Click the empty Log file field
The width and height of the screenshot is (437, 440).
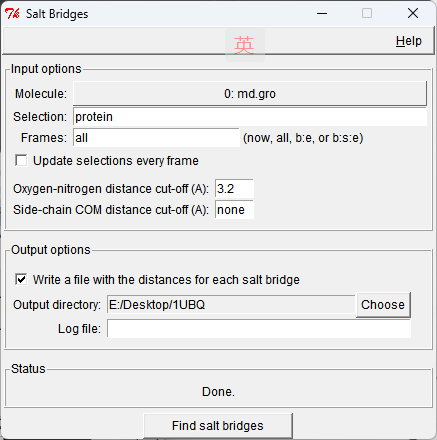(x=259, y=329)
